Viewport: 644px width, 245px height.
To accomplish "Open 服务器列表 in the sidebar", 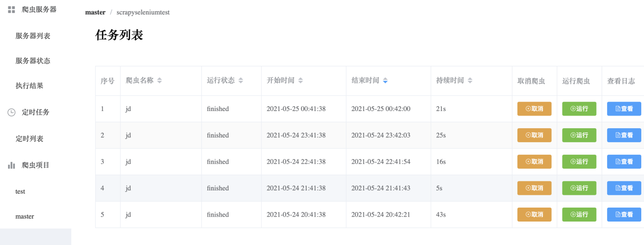I will click(33, 36).
